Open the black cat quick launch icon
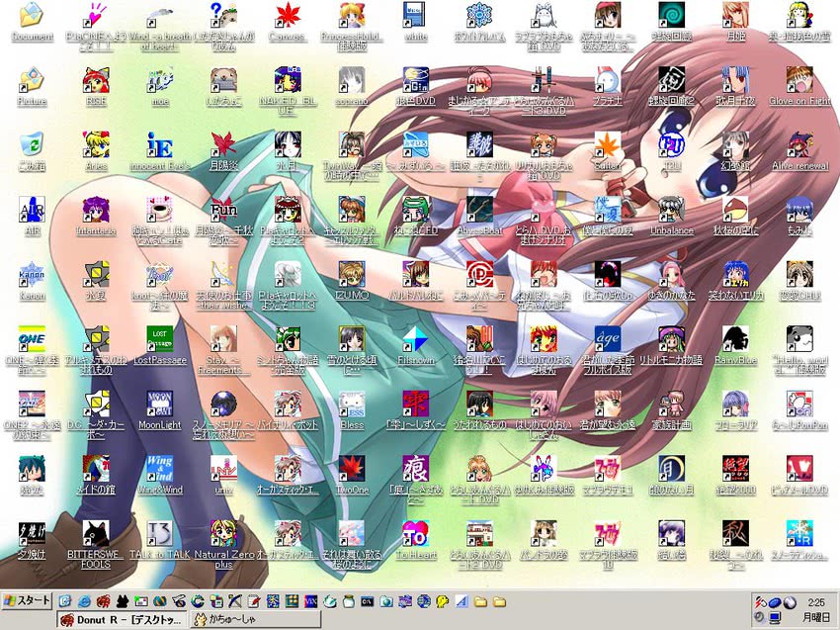Screen dimensions: 840x630 pyautogui.click(x=122, y=601)
